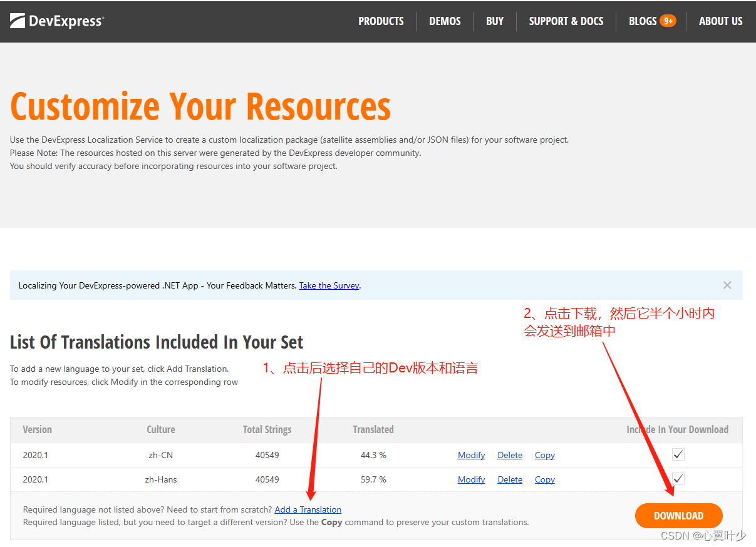756x547 pixels.
Task: Open the DEMOS menu
Action: 445,21
